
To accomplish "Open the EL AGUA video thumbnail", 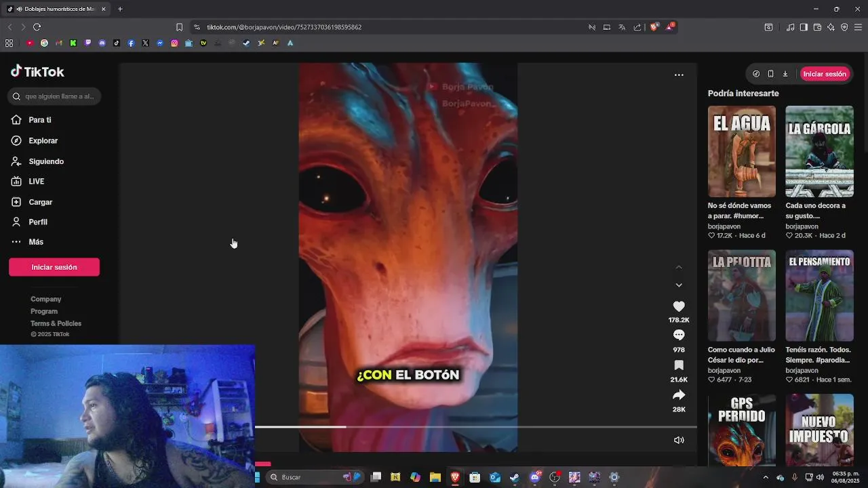I will tap(742, 151).
